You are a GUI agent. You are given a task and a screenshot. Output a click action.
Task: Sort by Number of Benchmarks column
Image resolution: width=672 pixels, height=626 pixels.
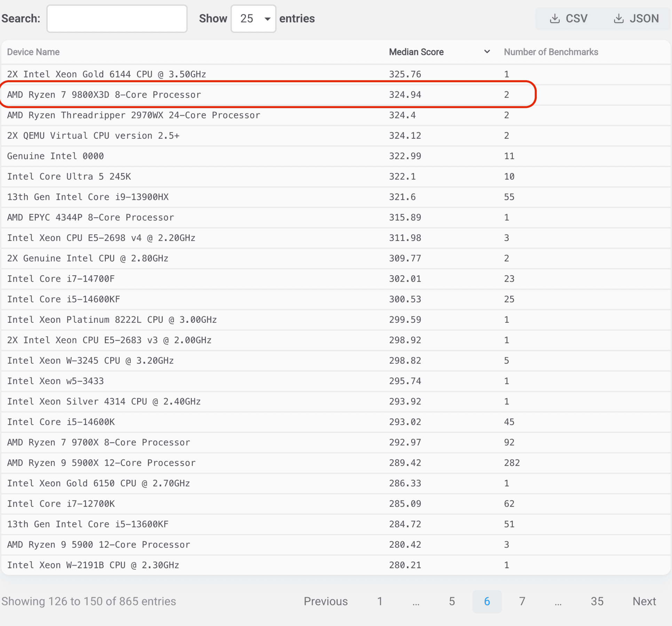point(551,52)
